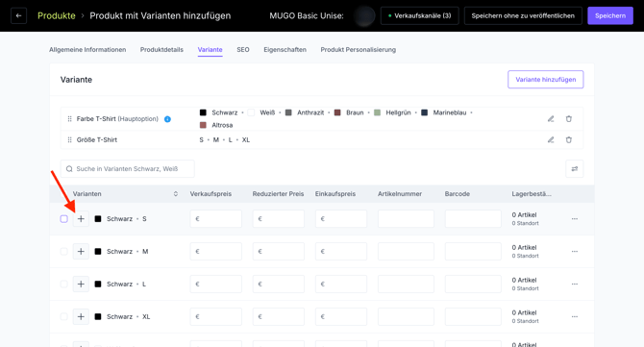
Task: Tick the checkbox for Schwarz M variant
Action: pyautogui.click(x=63, y=251)
